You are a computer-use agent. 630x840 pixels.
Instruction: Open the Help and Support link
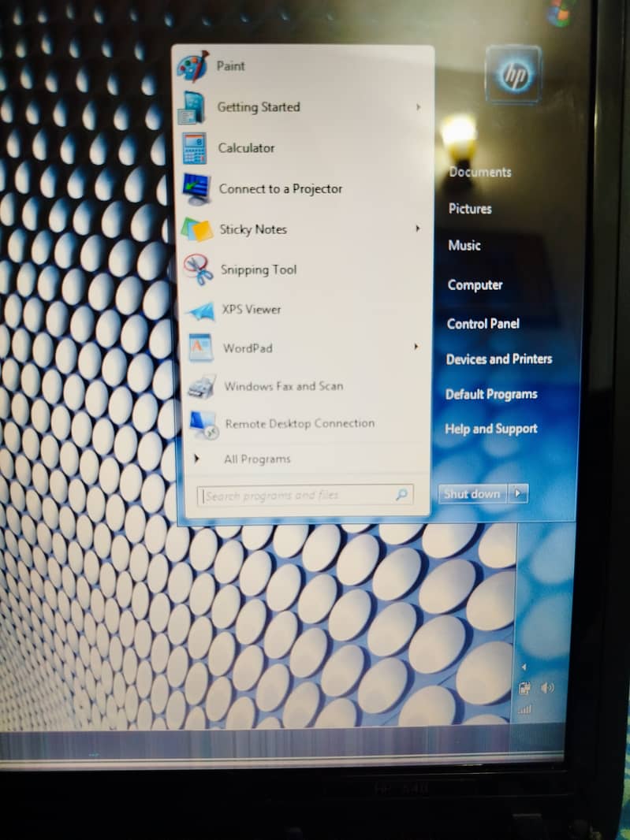490,429
